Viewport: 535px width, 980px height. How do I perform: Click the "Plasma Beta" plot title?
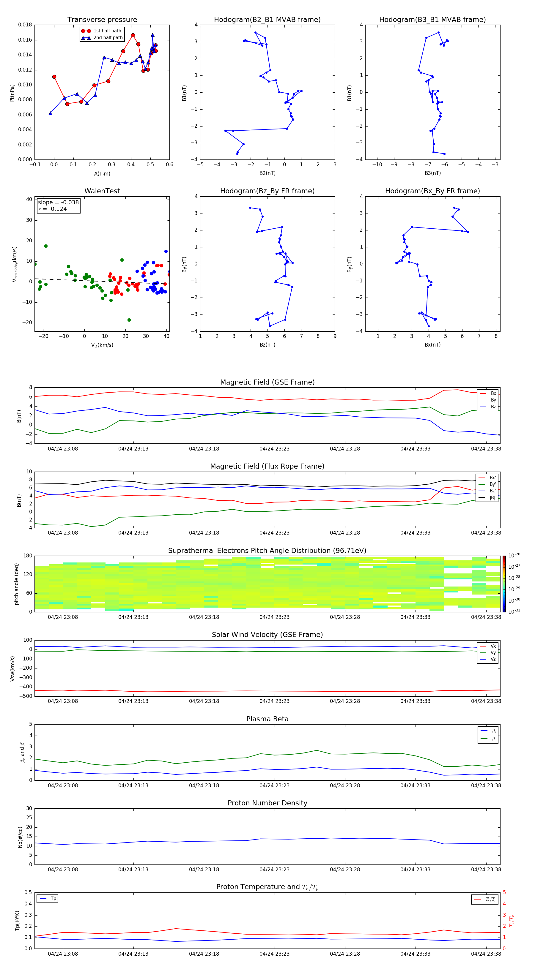[x=267, y=719]
